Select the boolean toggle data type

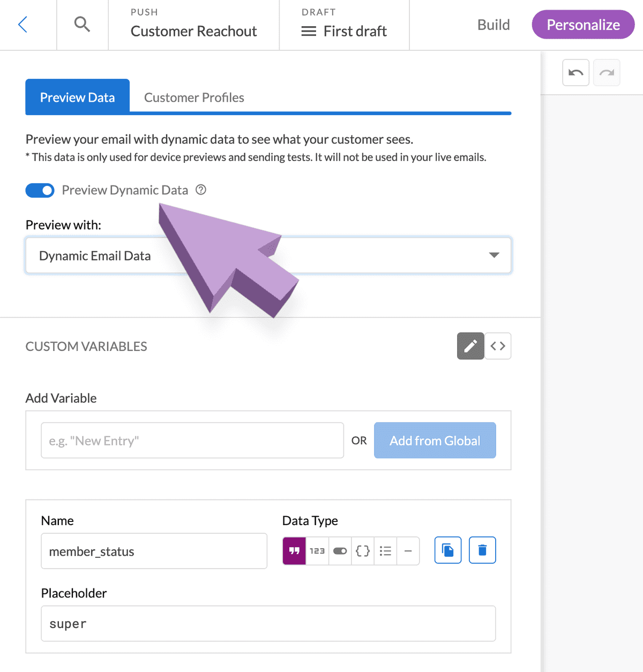click(x=340, y=551)
